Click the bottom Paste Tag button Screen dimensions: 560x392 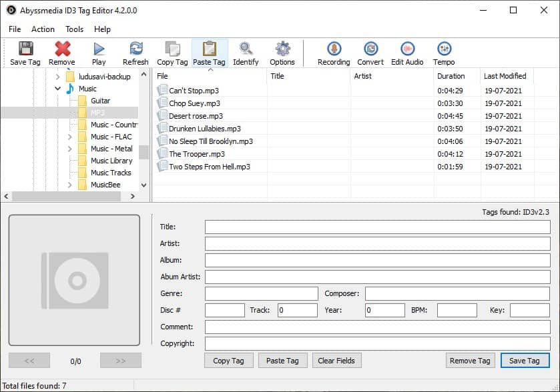click(x=282, y=361)
